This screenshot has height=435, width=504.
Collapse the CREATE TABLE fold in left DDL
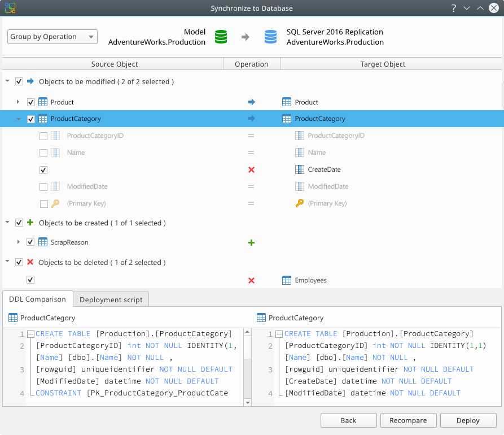(31, 334)
